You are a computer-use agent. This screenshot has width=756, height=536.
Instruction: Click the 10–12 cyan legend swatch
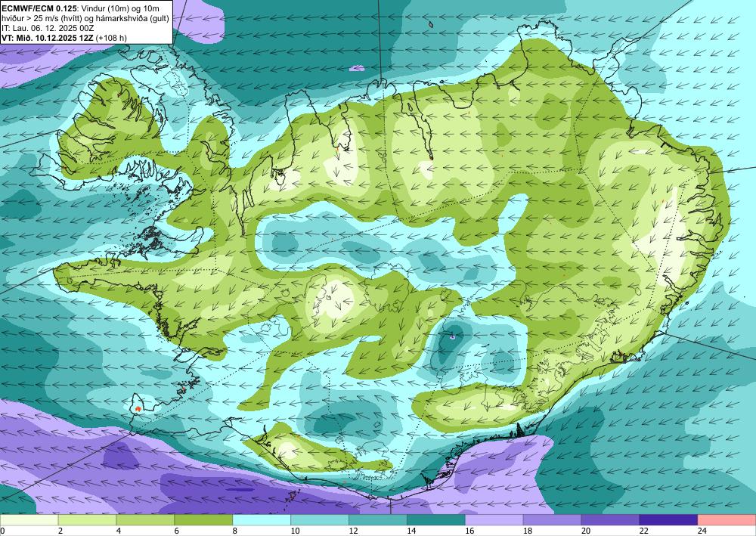(x=320, y=520)
